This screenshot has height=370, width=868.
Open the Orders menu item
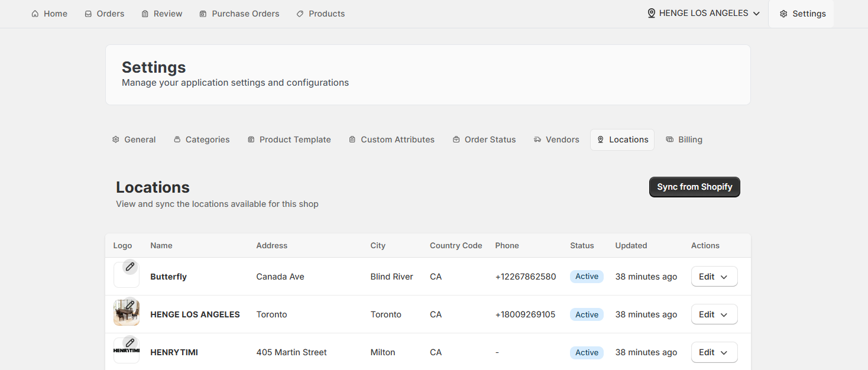click(105, 14)
